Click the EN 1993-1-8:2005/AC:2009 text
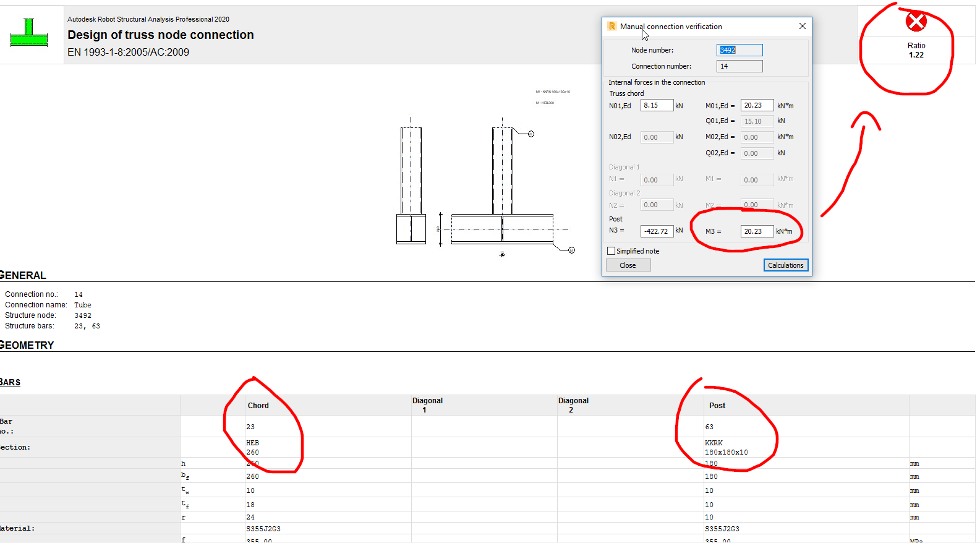 click(x=129, y=52)
